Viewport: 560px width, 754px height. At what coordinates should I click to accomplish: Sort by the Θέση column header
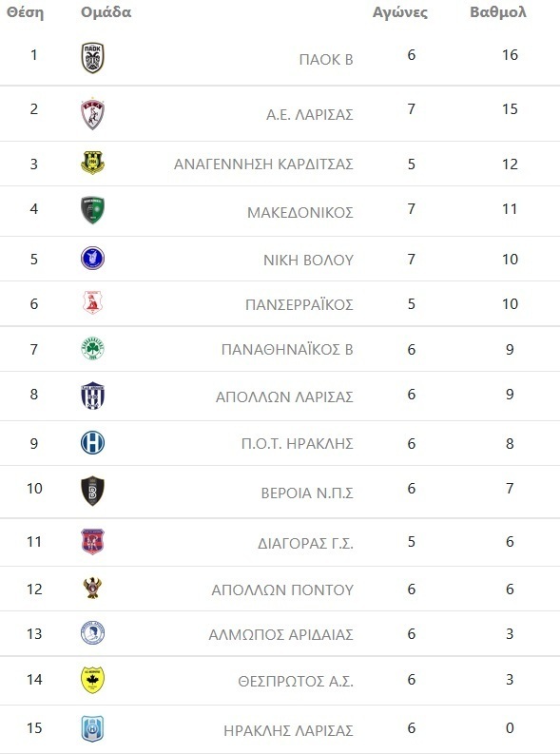[x=25, y=12]
